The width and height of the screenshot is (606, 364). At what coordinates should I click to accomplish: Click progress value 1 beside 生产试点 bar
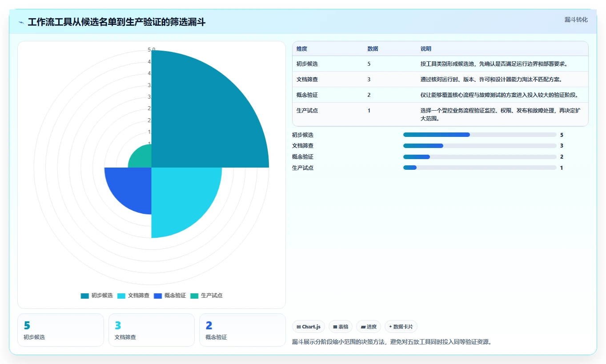562,168
